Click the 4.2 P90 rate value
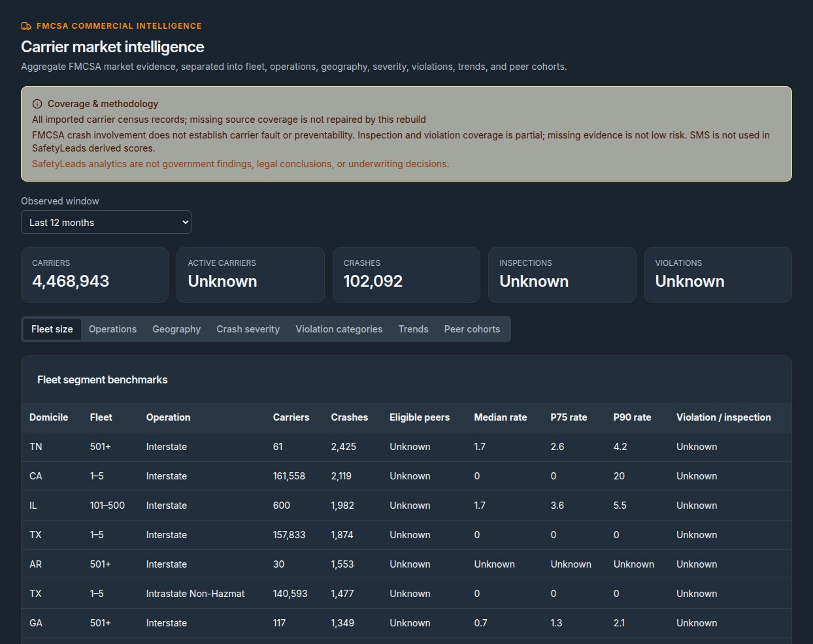This screenshot has width=813, height=644. point(620,447)
